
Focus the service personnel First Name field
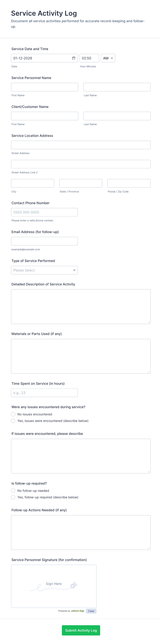click(45, 87)
